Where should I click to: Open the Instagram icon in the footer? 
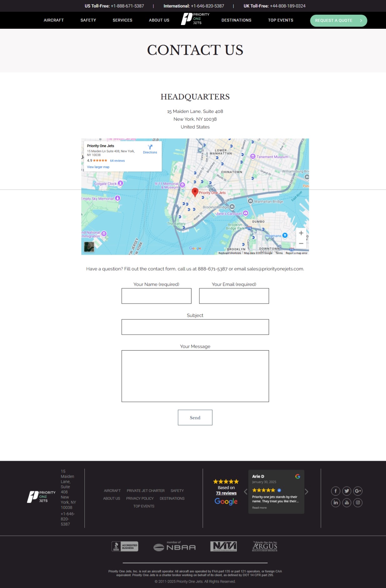tap(358, 503)
